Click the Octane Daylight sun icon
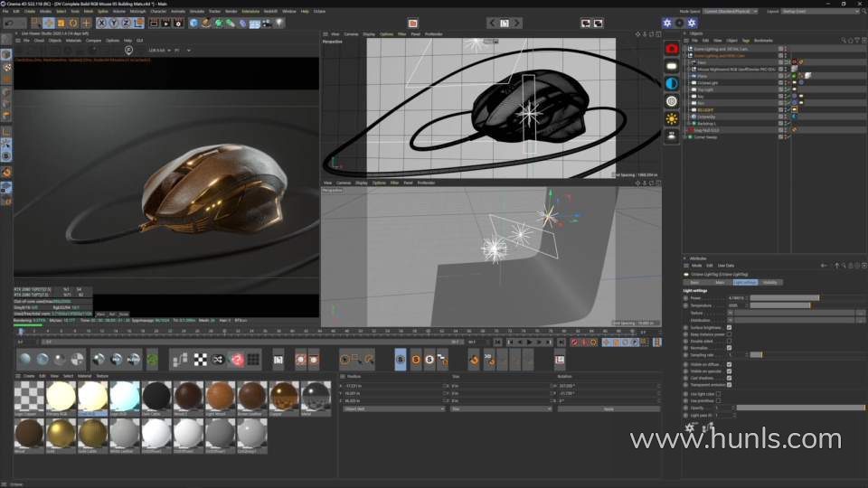 [672, 118]
